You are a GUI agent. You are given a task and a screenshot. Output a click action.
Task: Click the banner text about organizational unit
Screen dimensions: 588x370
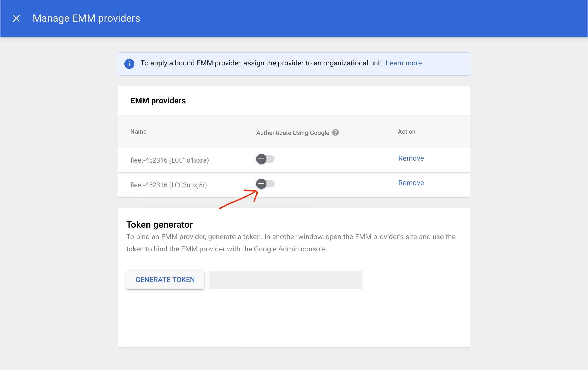[x=262, y=63]
